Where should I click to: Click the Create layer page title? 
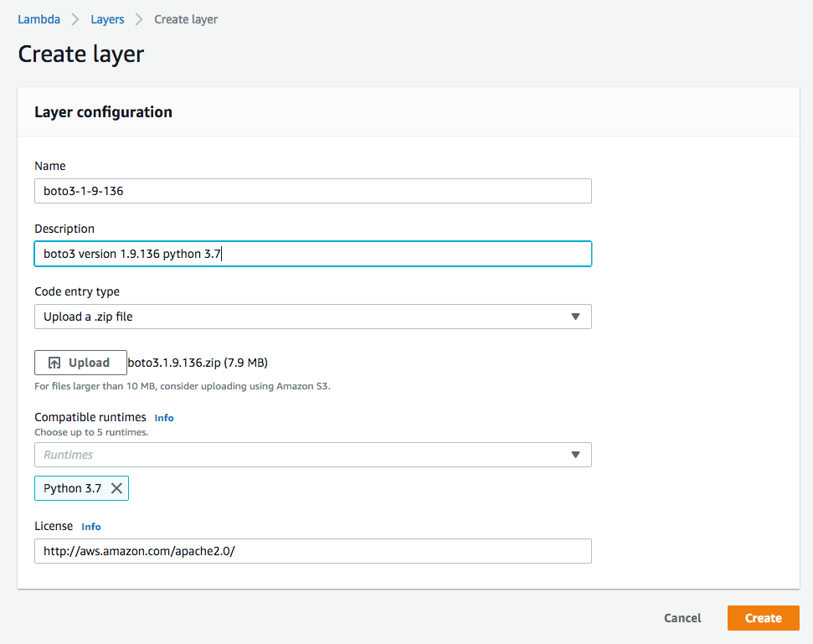coord(81,55)
